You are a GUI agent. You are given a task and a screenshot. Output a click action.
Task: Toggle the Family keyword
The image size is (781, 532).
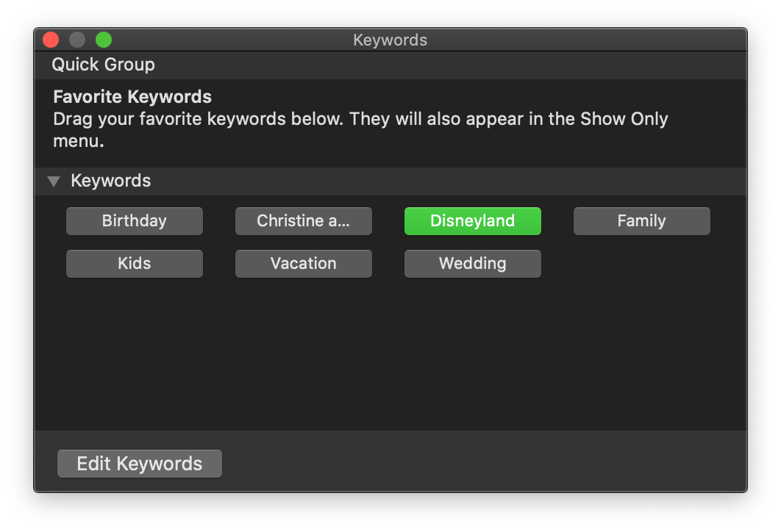pos(641,221)
